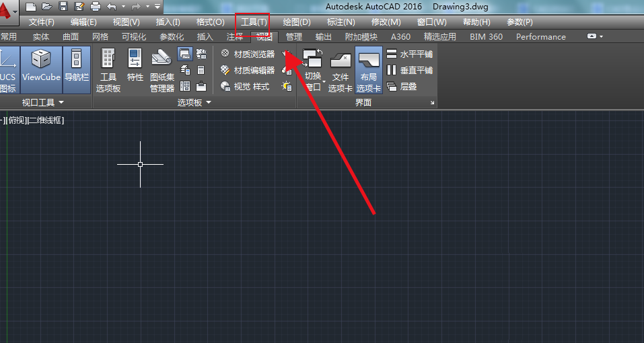The height and width of the screenshot is (343, 644).
Task: Save the drawing with the floppy disk icon
Action: 63,7
